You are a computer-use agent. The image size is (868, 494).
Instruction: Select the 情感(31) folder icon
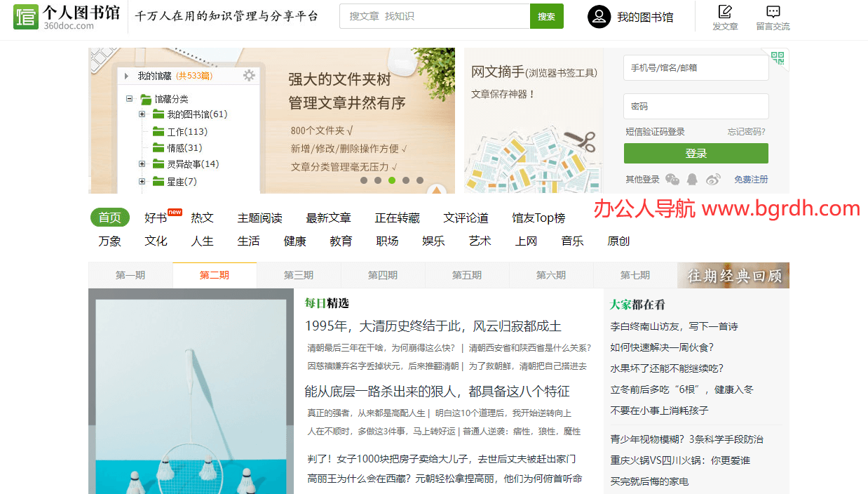pyautogui.click(x=158, y=147)
